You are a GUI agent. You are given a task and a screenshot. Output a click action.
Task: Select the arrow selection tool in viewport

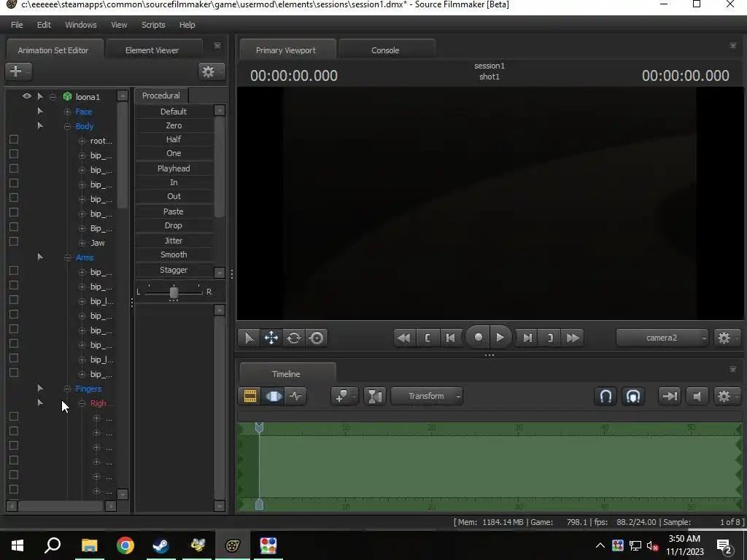coord(249,338)
